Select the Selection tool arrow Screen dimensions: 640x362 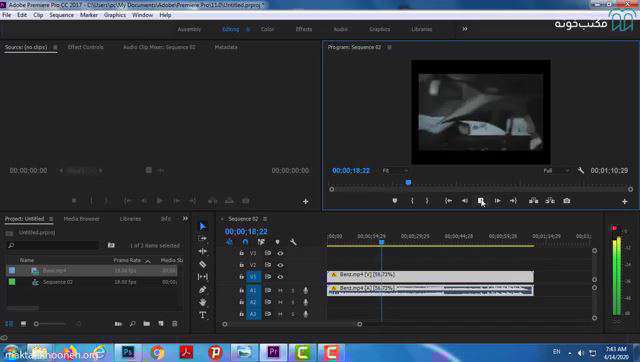(x=202, y=226)
